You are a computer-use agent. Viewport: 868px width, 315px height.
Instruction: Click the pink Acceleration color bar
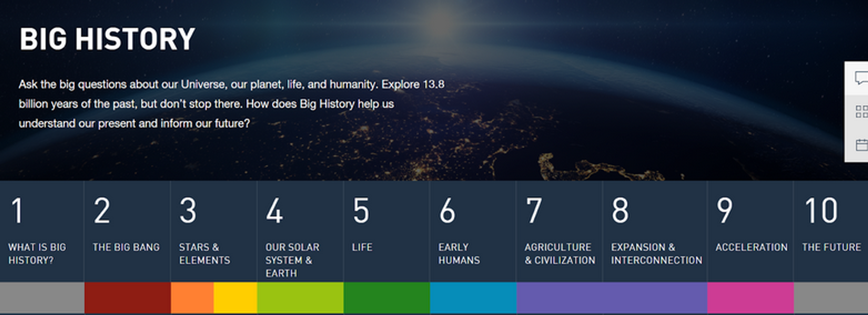point(750,298)
